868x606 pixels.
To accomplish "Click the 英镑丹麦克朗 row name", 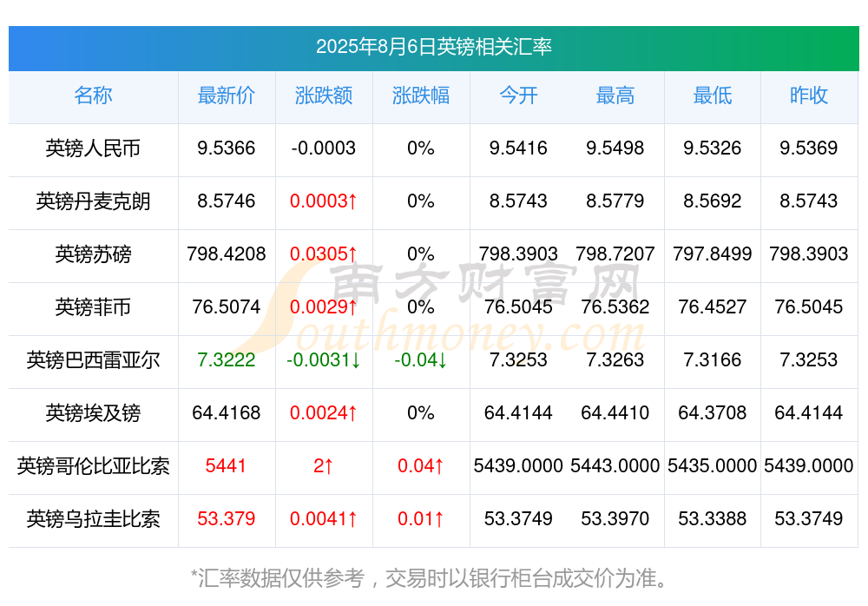I will pyautogui.click(x=93, y=201).
